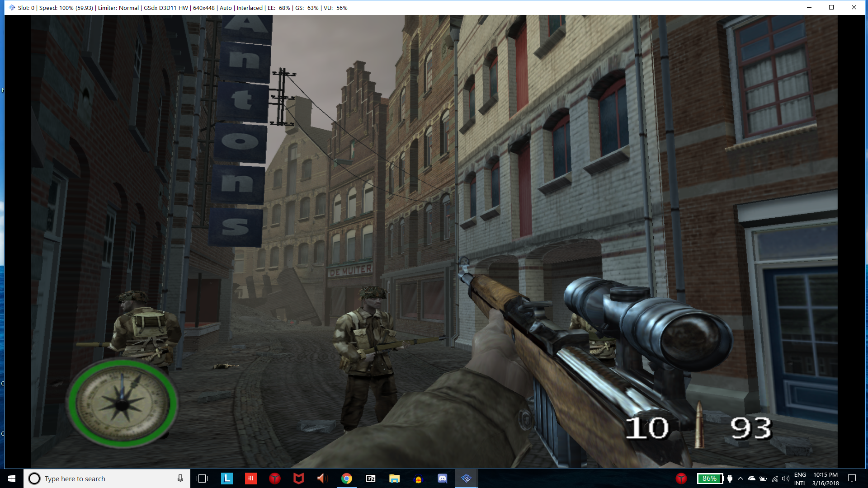Switch to Discord in taskbar

click(x=442, y=479)
